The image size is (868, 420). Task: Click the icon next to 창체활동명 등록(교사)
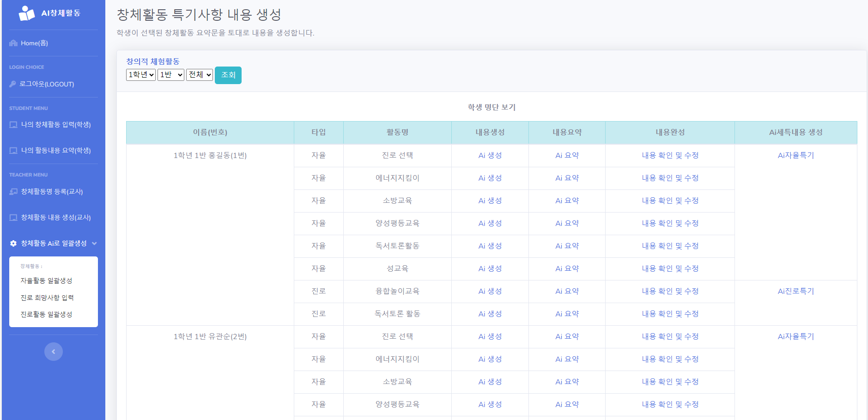click(13, 191)
